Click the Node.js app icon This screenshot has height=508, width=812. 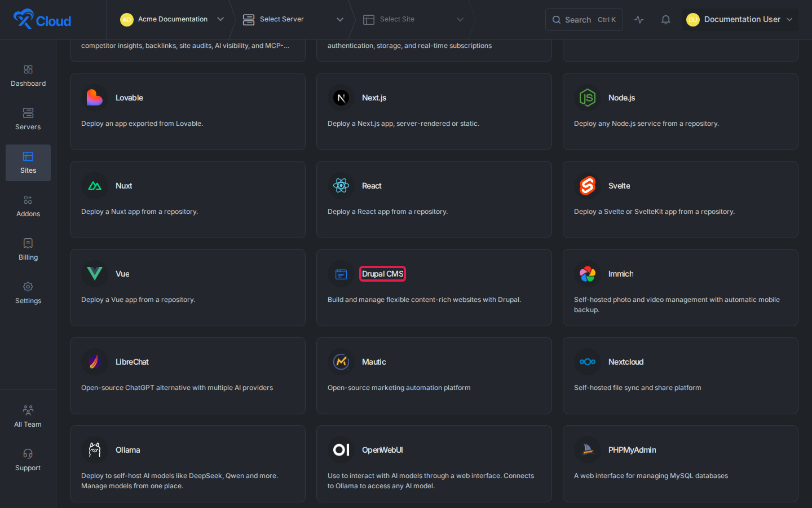588,98
